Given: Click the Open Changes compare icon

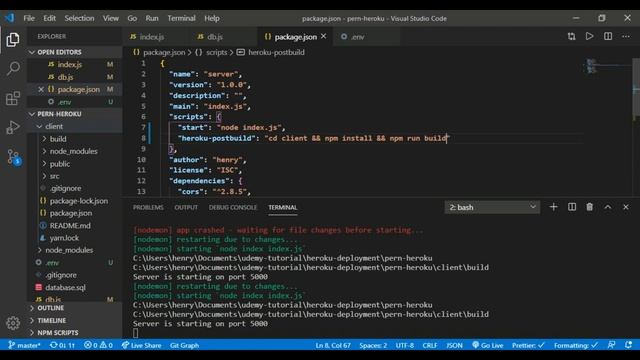Looking at the screenshot, I should coord(571,36).
